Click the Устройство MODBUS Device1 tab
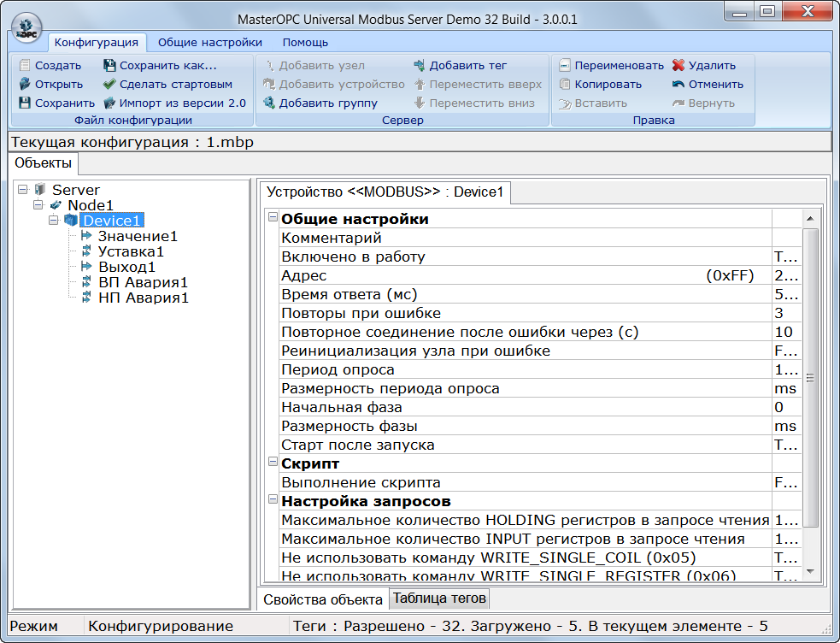 point(385,192)
